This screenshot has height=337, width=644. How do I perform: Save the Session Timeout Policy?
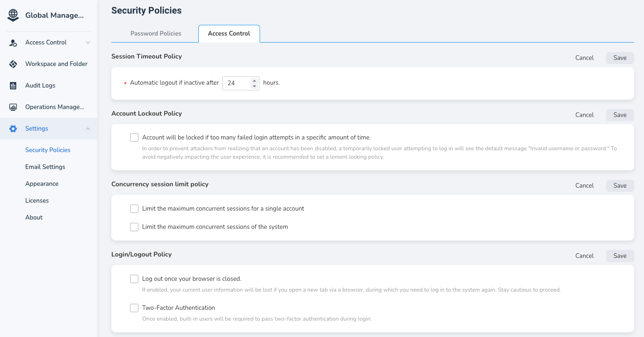pos(620,58)
